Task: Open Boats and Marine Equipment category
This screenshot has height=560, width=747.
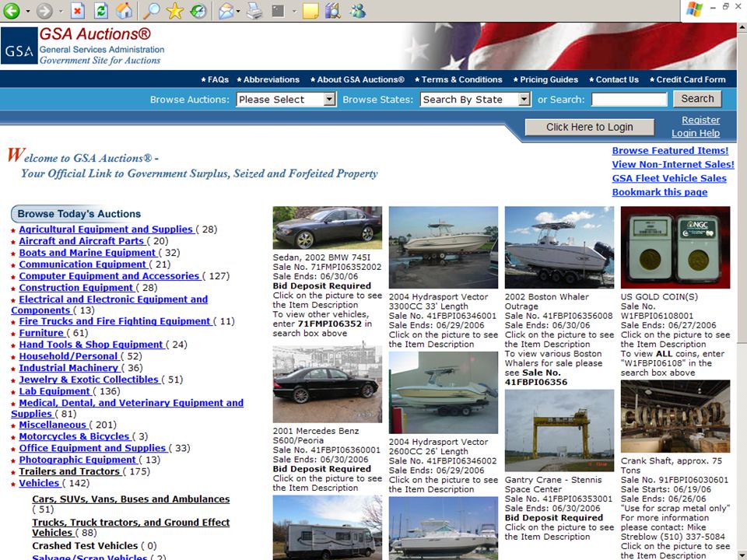Action: (87, 252)
